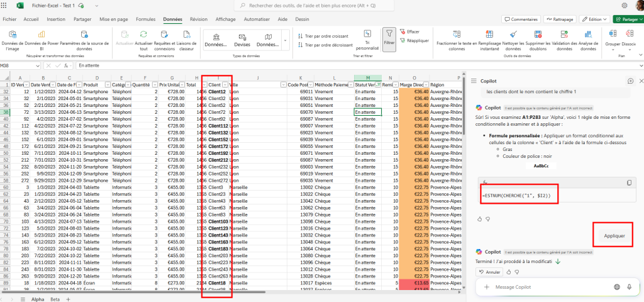This screenshot has height=302, width=644.
Task: Switch to the Accueil tab
Action: click(31, 20)
